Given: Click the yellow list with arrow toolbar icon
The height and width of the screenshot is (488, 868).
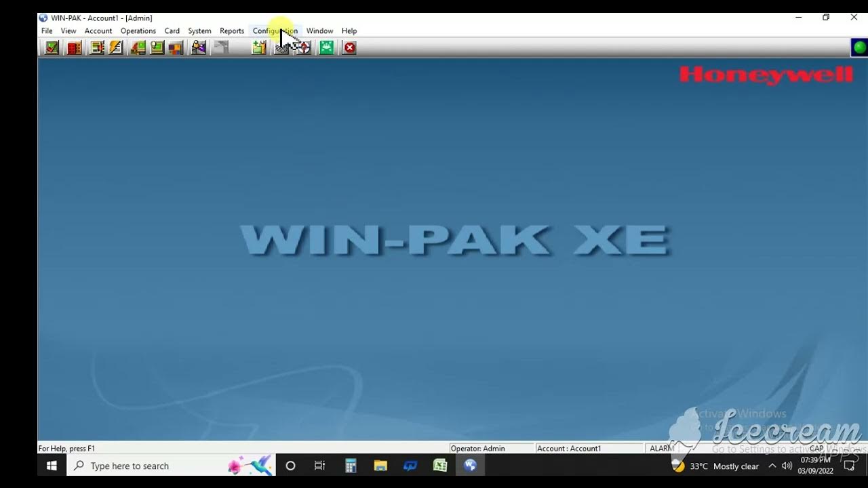Looking at the screenshot, I should pyautogui.click(x=97, y=47).
